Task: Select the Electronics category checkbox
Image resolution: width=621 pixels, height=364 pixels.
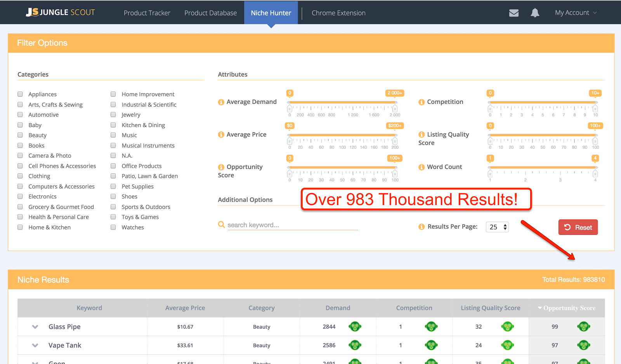Action: (20, 197)
